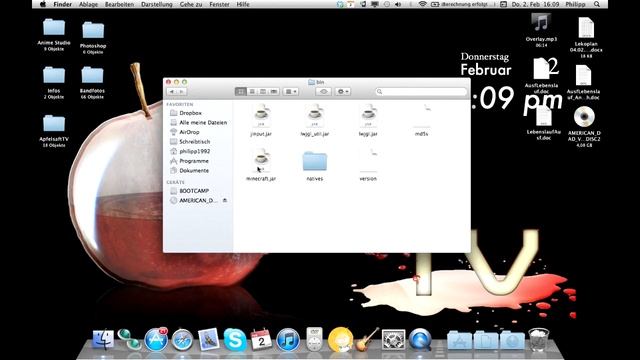
Task: Open the Gehe zu menu
Action: [191, 4]
